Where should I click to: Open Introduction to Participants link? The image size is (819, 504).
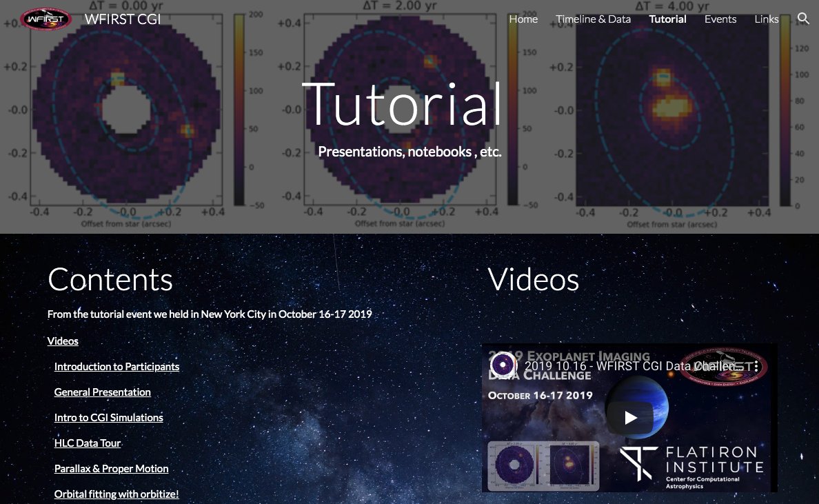(117, 367)
